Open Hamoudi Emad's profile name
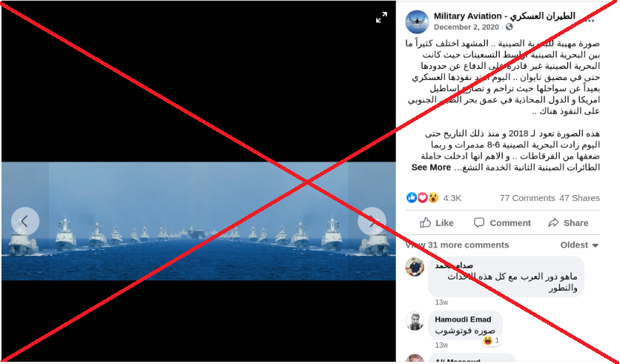620x364 pixels. click(x=463, y=320)
